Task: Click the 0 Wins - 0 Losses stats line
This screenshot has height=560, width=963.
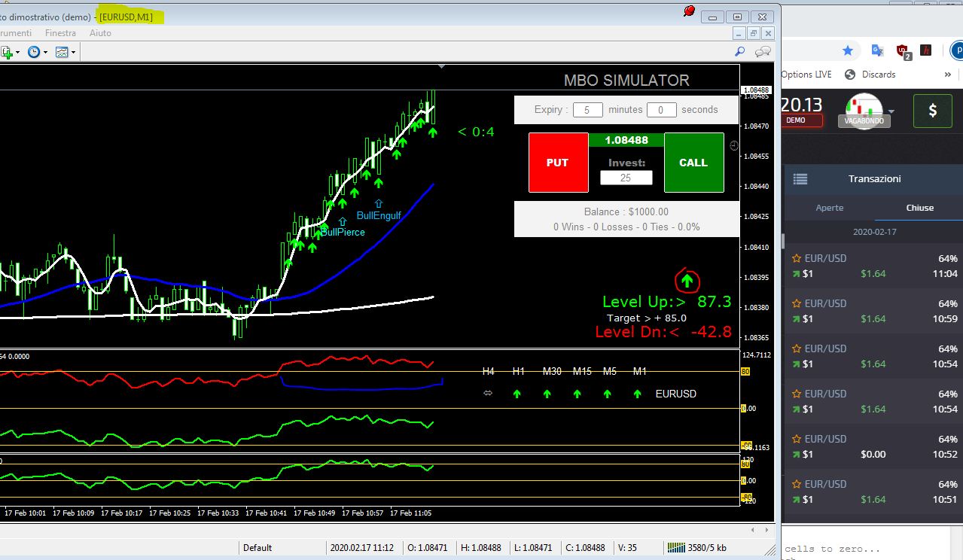Action: (x=626, y=227)
